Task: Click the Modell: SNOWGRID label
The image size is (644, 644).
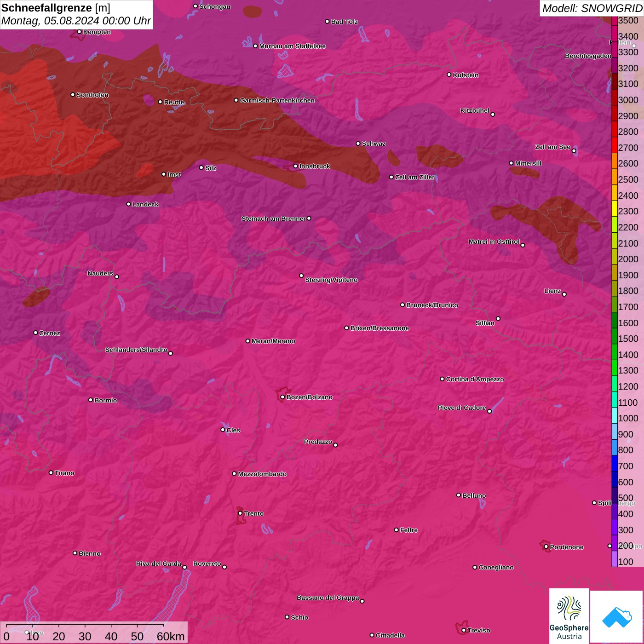Action: pyautogui.click(x=592, y=8)
